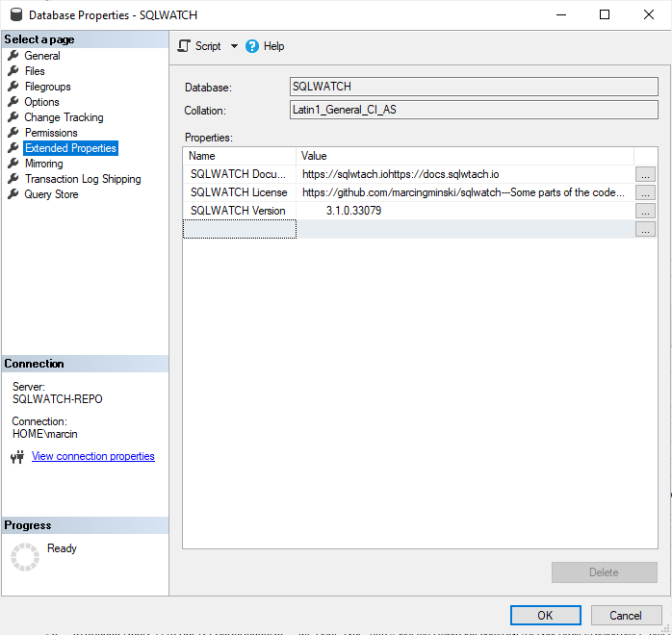Click the Script scroll icon in toolbar
This screenshot has width=672, height=635.
184,46
